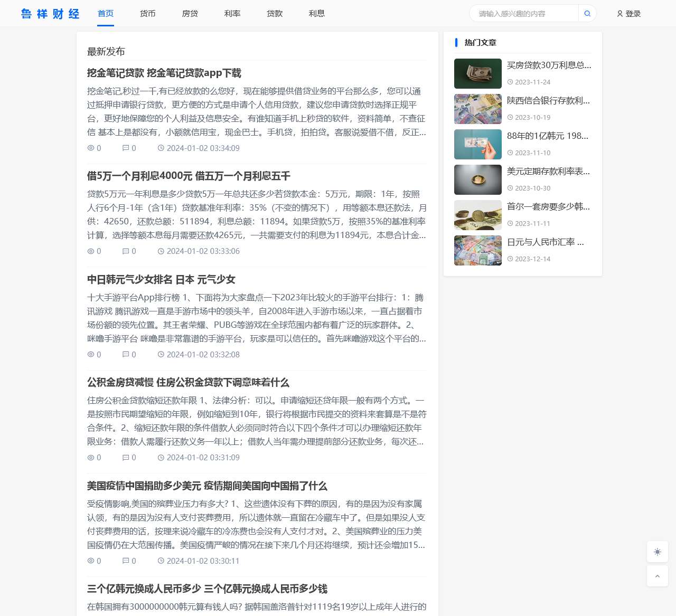Click views eye icon under 美国疫情中国捐助多少美元

click(91, 561)
